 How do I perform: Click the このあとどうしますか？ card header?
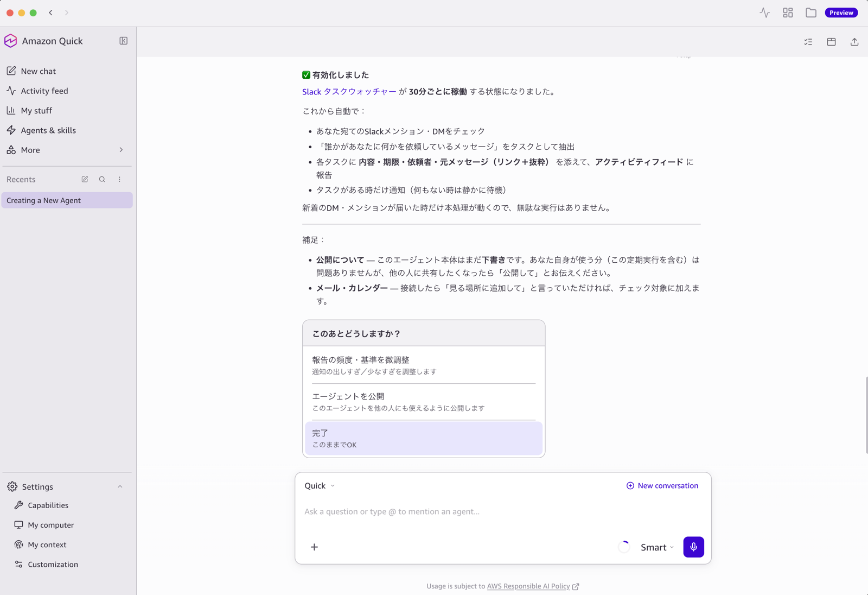(x=424, y=333)
